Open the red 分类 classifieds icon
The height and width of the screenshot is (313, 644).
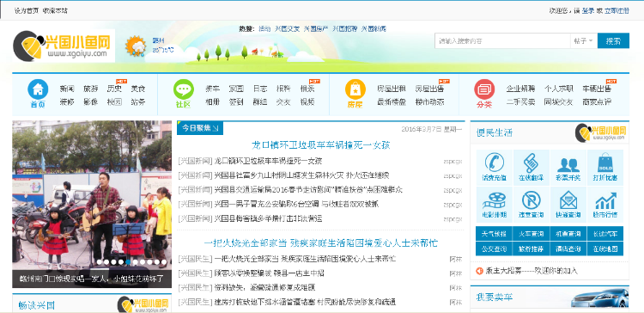pyautogui.click(x=484, y=89)
